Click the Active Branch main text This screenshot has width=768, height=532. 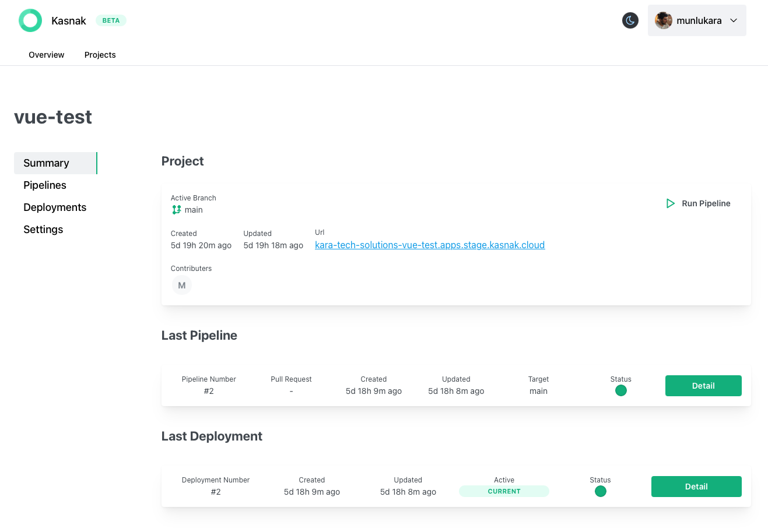(x=194, y=210)
